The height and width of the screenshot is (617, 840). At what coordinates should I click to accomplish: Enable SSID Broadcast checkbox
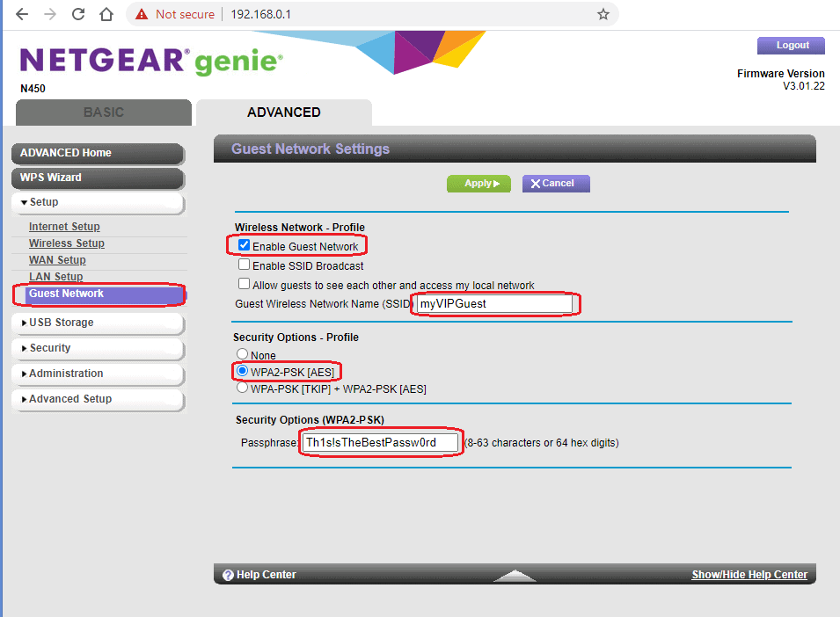pyautogui.click(x=244, y=265)
